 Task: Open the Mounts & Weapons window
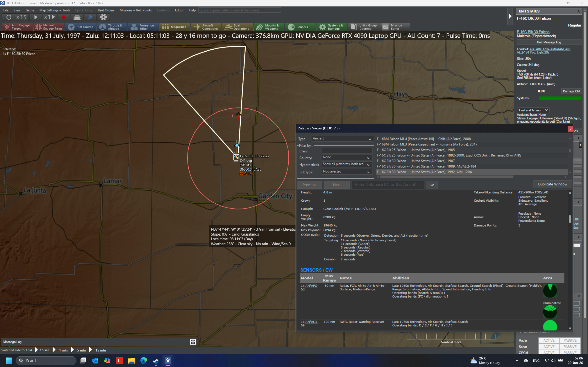coord(269,27)
